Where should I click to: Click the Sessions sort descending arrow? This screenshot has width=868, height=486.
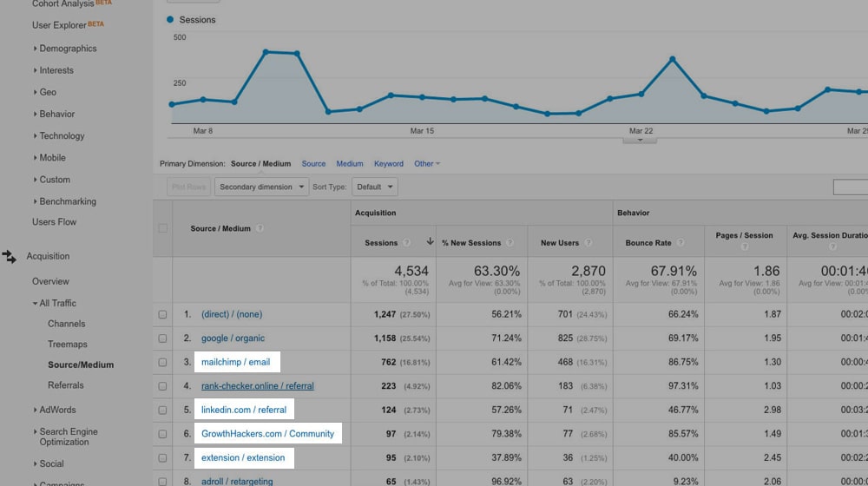pos(430,241)
